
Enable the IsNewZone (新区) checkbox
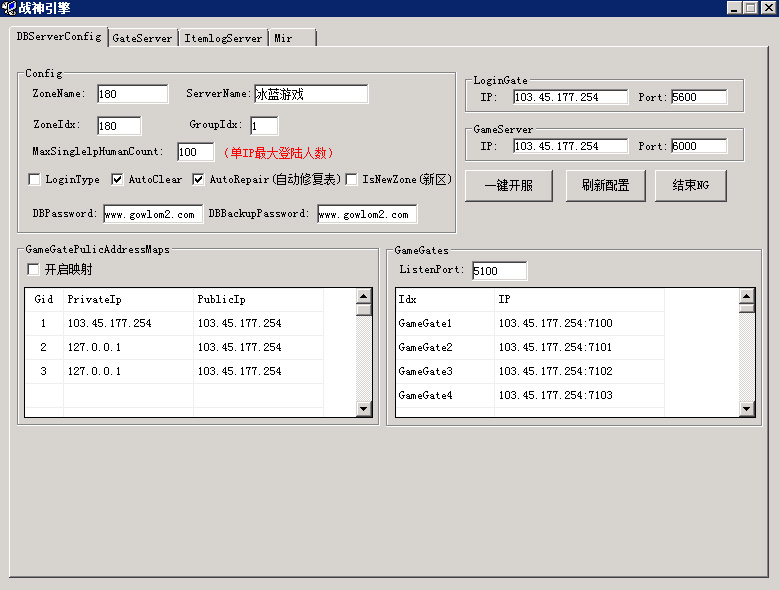coord(351,180)
